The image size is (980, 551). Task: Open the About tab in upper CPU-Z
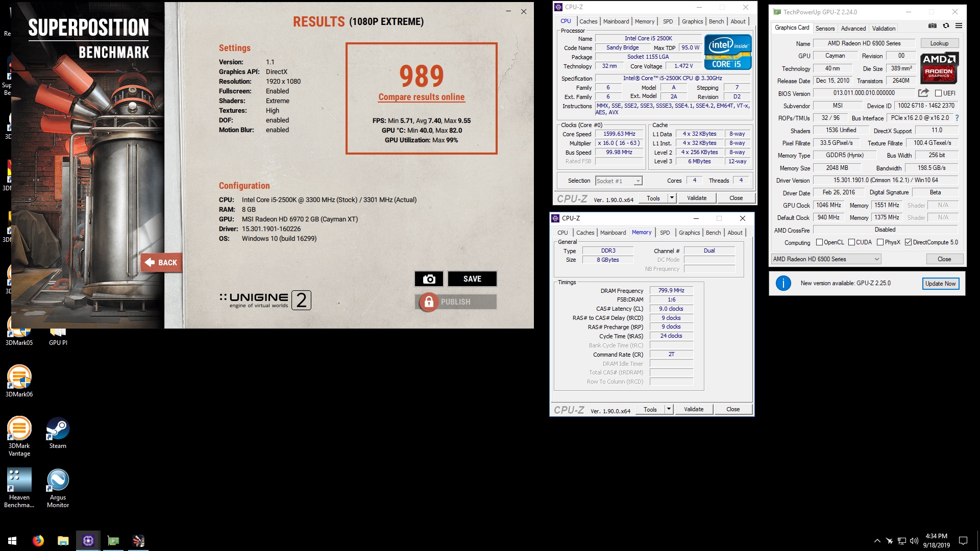pos(738,21)
